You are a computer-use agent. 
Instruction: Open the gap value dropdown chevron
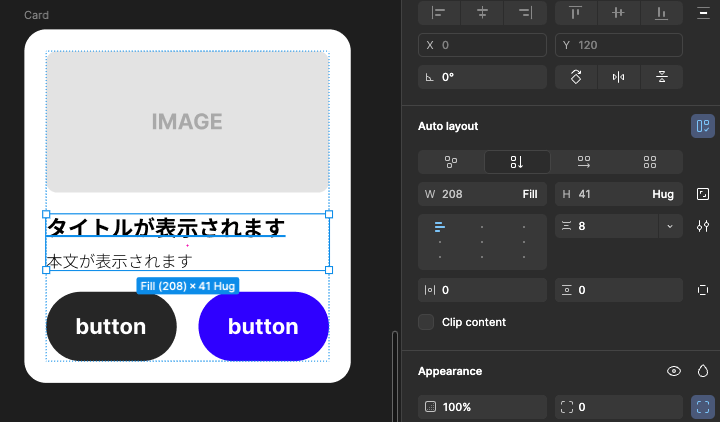pyautogui.click(x=670, y=226)
